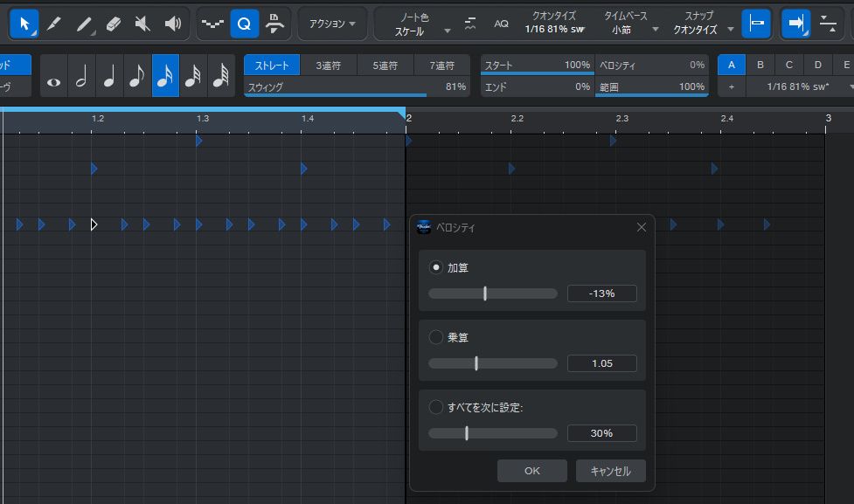Viewport: 854px width, 504px height.
Task: Select the すべてを次に設定 radio option
Action: tap(436, 407)
